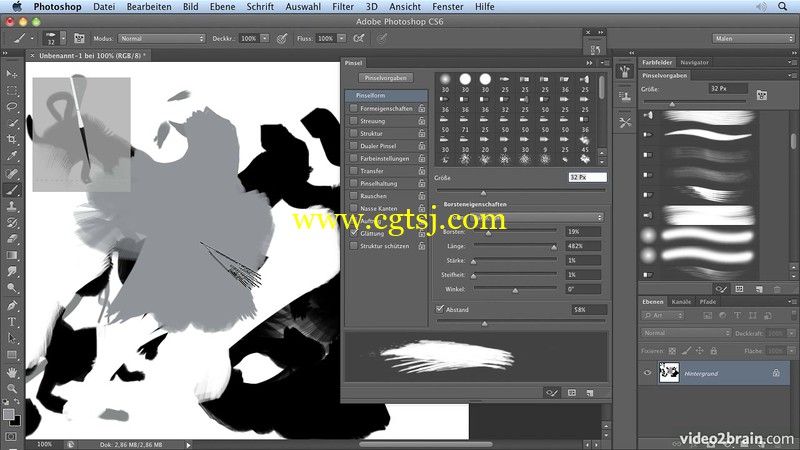
Task: Toggle pressure for opacity icon after Deckkr.
Action: [x=282, y=38]
